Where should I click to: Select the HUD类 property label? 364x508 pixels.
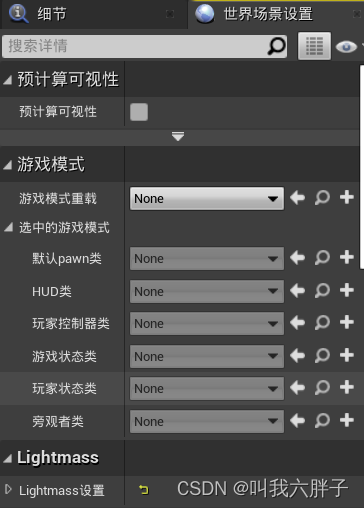52,292
